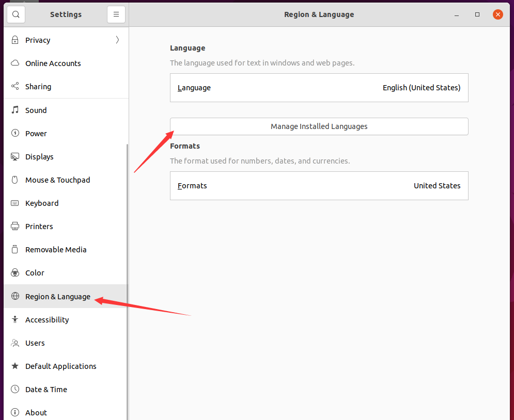Screen dimensions: 514x420
Task: Click the Sound music note icon
Action: [x=15, y=110]
